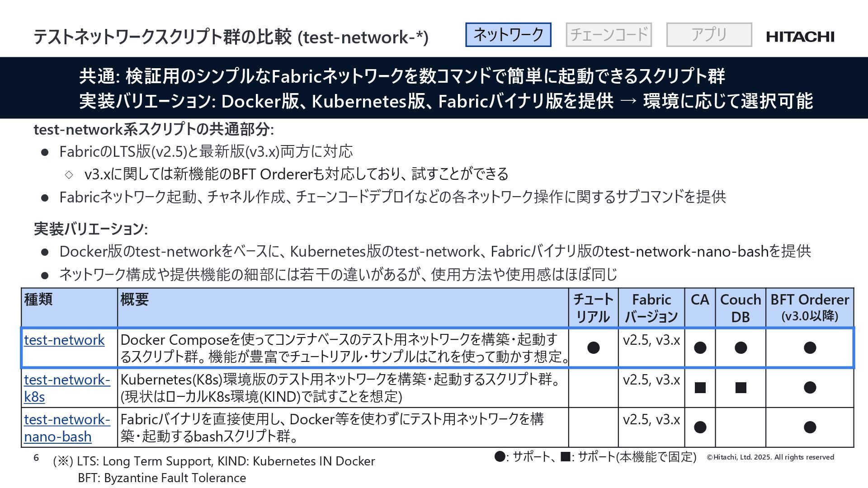This screenshot has height=488, width=868.
Task: Click the 共通 banner line
Action: (402, 76)
